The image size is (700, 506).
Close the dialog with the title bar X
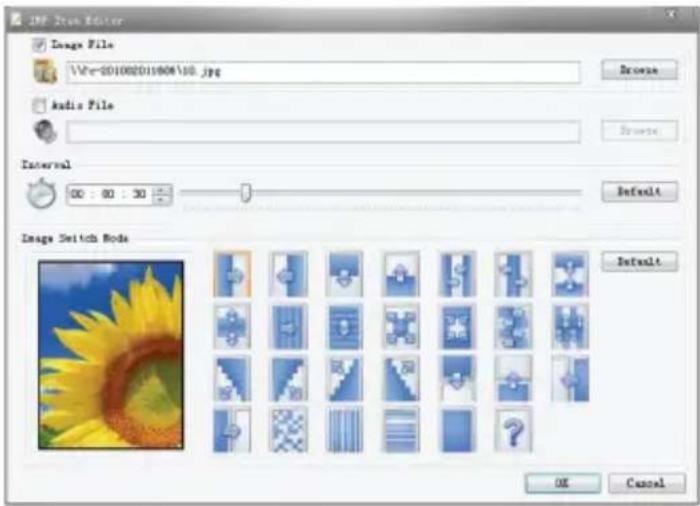pos(671,14)
